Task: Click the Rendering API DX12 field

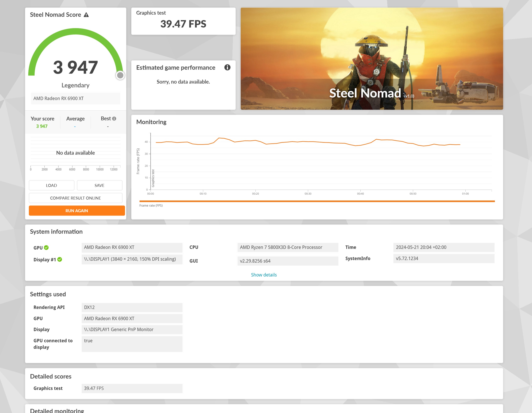Action: tap(132, 308)
